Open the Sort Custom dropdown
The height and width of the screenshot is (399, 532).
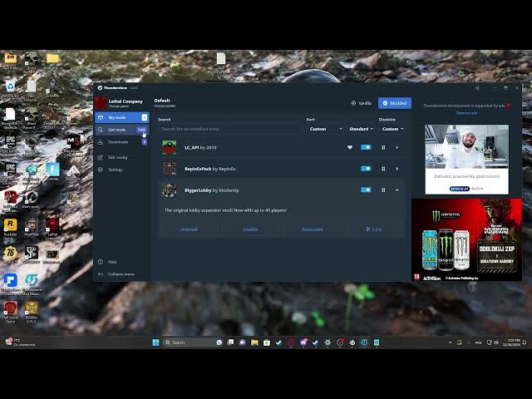click(x=324, y=129)
